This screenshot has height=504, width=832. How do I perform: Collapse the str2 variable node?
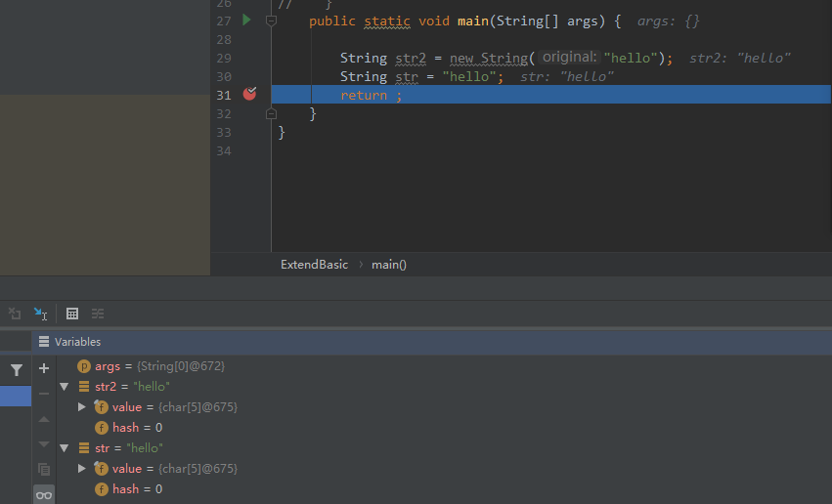(65, 387)
